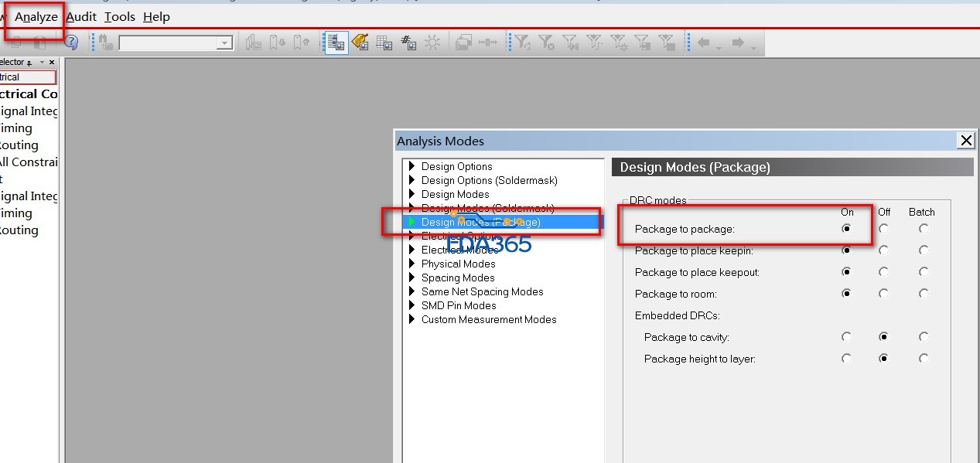980x463 pixels.
Task: Open the Help menu
Action: (156, 17)
